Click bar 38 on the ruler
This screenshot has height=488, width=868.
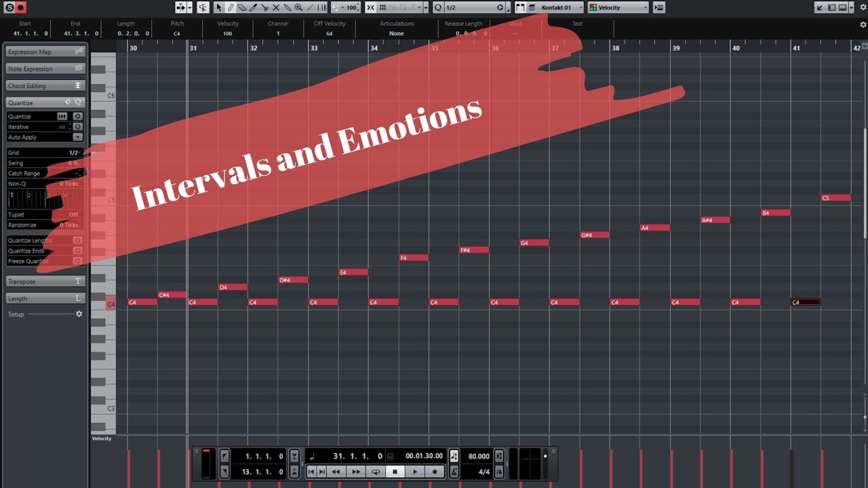click(615, 48)
